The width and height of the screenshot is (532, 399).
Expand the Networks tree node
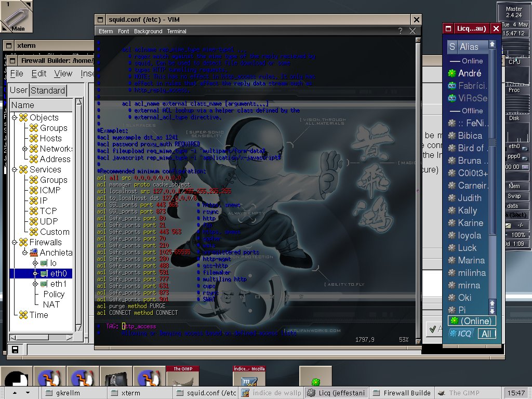[25, 149]
